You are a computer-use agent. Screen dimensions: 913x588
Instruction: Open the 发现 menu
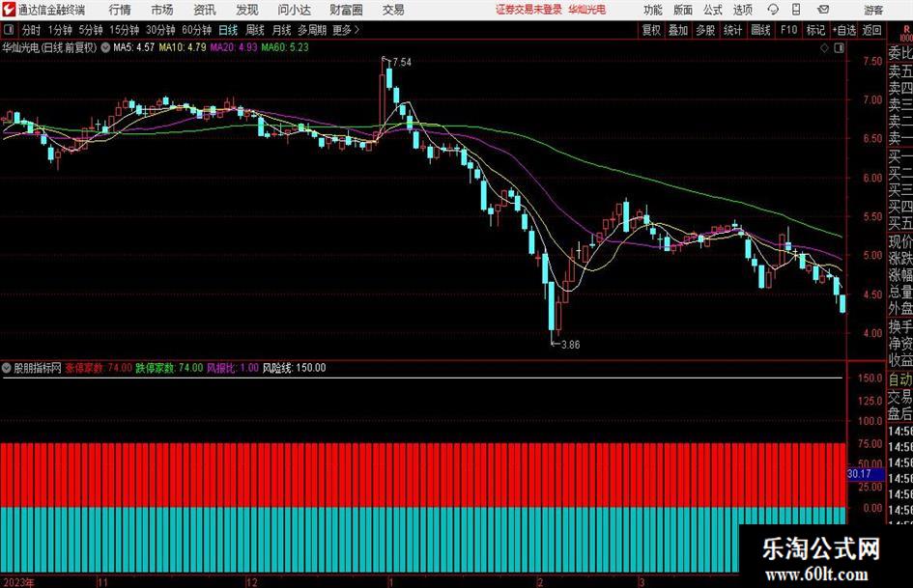(247, 10)
